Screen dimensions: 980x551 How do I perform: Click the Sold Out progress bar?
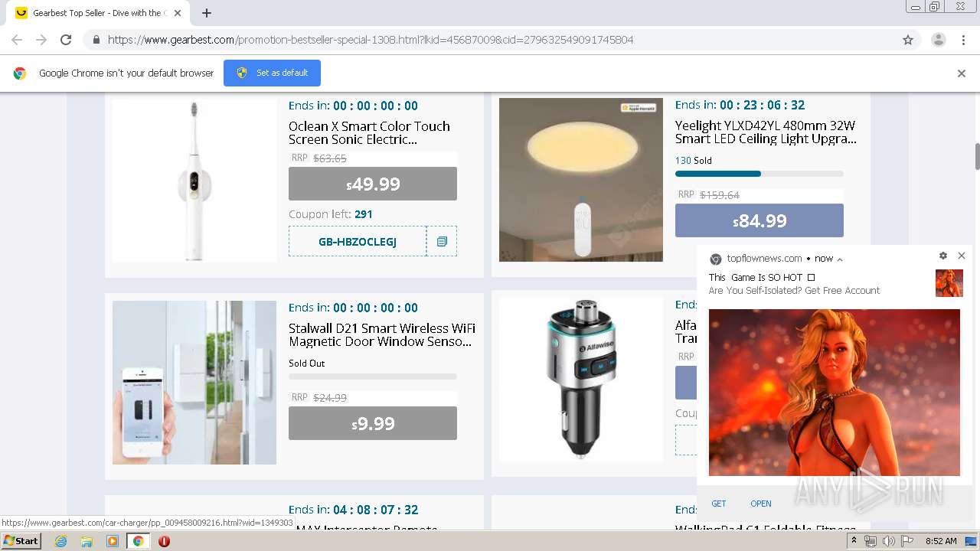pos(373,377)
